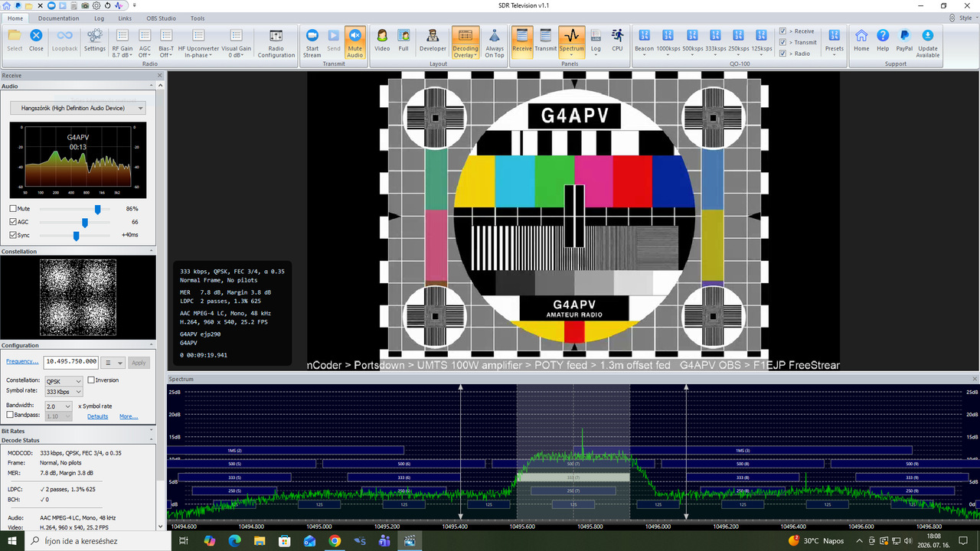
Task: Open the OBS Studio ribbon tab
Action: pyautogui.click(x=161, y=18)
